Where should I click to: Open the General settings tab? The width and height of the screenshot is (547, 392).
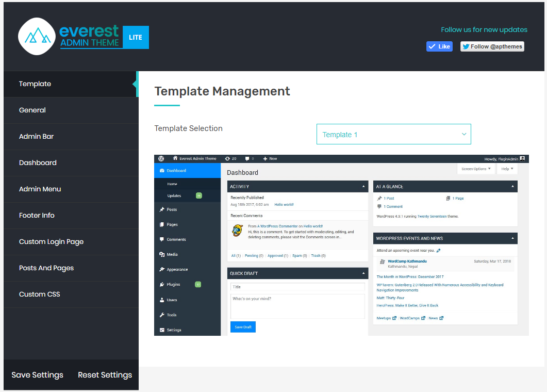click(71, 110)
